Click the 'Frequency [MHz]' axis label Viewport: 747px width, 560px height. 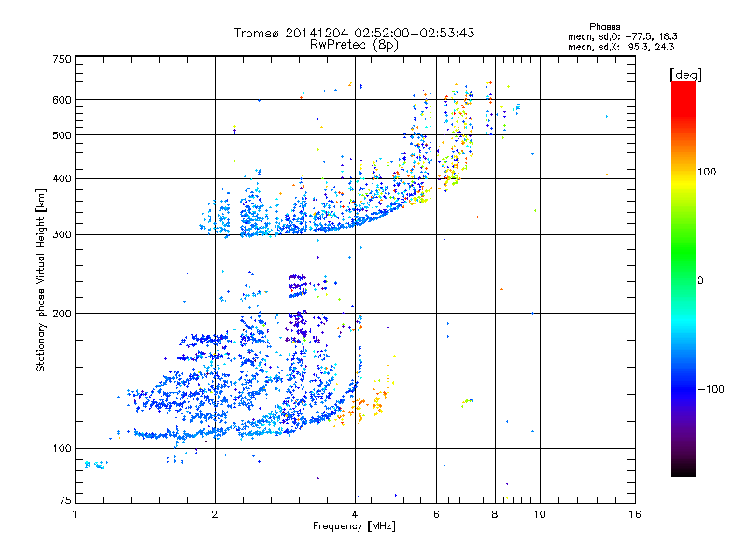click(354, 526)
